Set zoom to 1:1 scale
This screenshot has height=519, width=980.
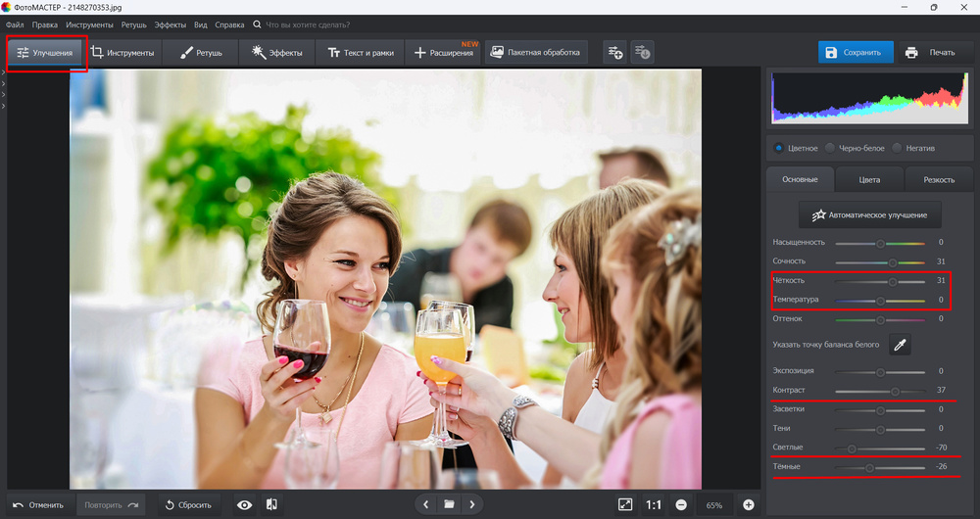click(654, 504)
